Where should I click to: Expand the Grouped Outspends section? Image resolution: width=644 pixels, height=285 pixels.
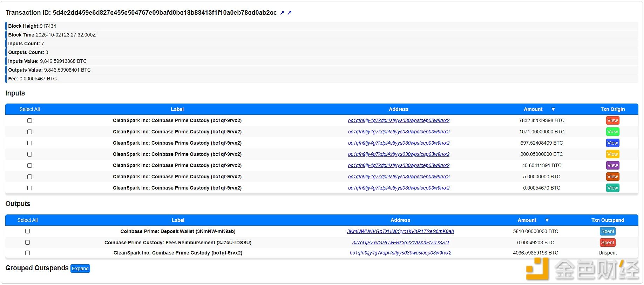80,269
